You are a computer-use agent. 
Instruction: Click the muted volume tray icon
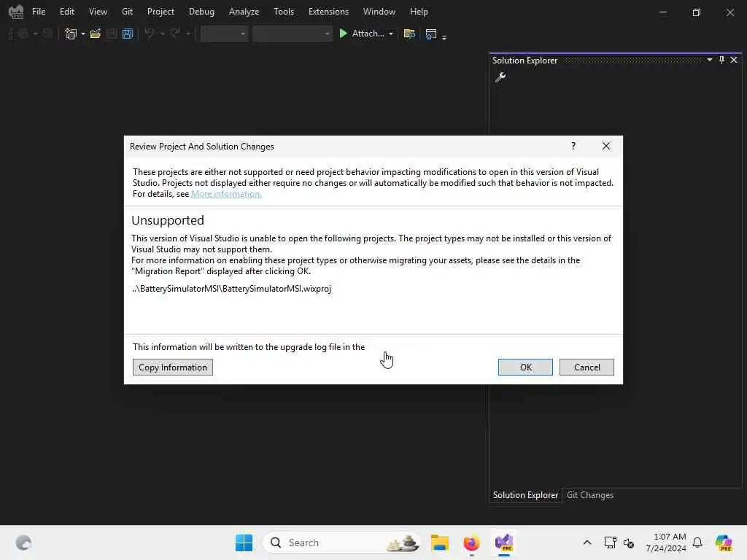[629, 542]
